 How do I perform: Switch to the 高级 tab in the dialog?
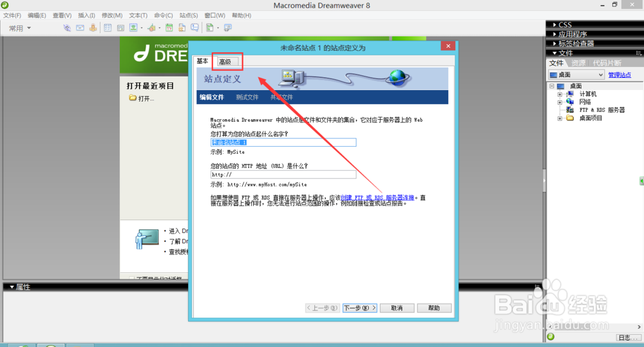226,62
